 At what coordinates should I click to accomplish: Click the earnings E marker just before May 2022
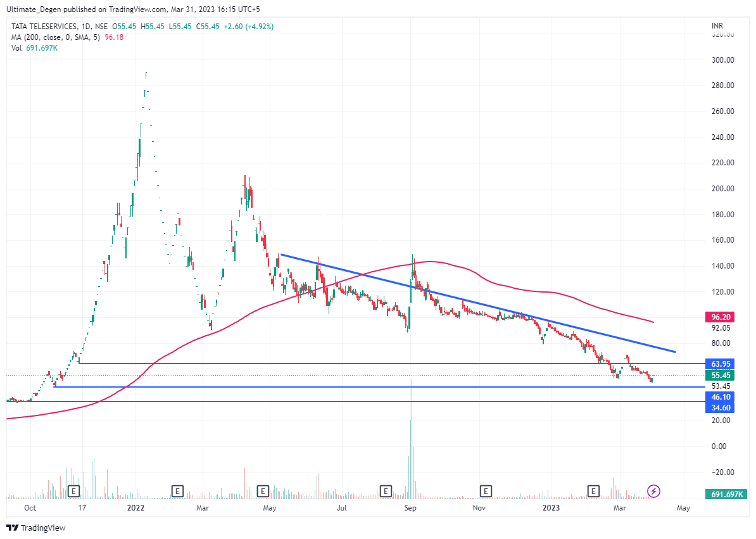[263, 491]
